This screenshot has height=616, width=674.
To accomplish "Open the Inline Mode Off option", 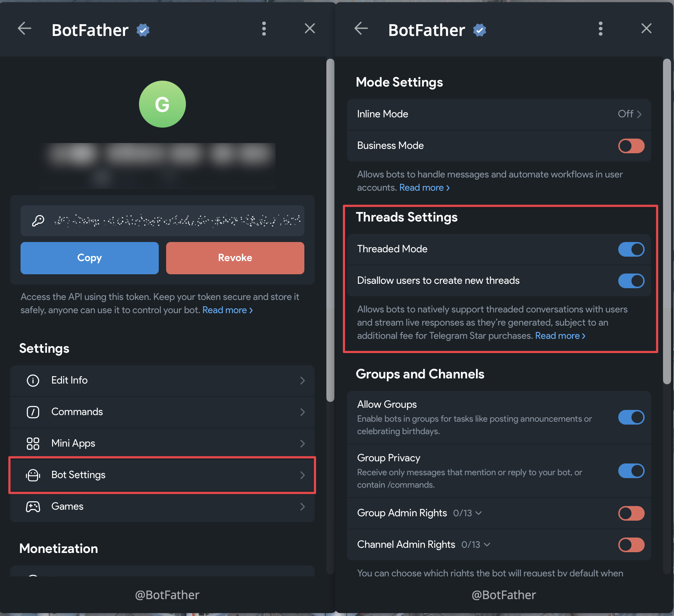I will tap(629, 114).
